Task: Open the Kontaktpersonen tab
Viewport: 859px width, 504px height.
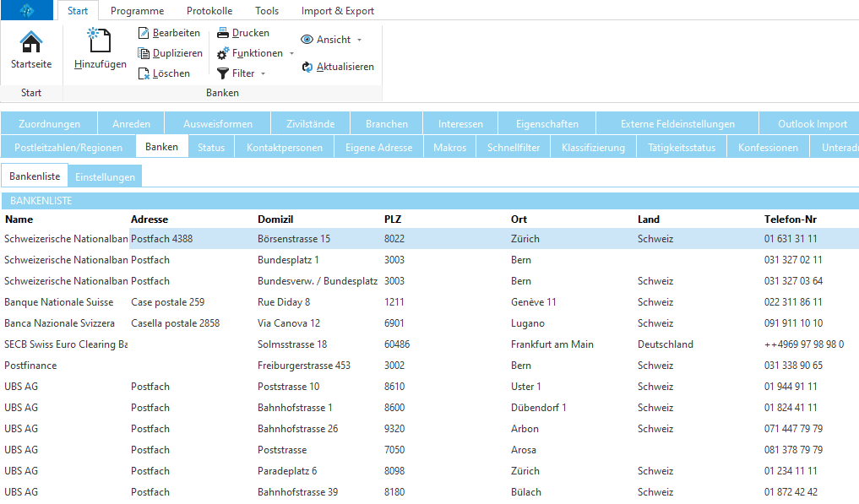Action: pos(284,148)
